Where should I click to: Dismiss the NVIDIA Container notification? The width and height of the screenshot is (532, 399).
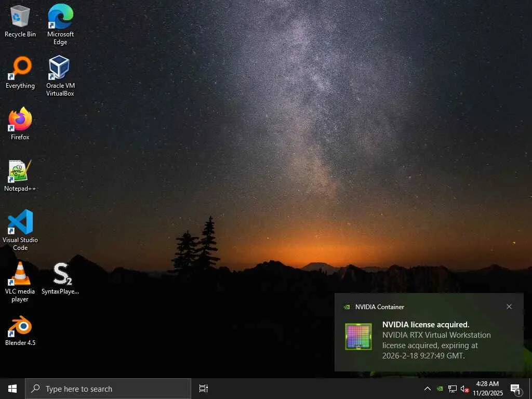tap(509, 307)
